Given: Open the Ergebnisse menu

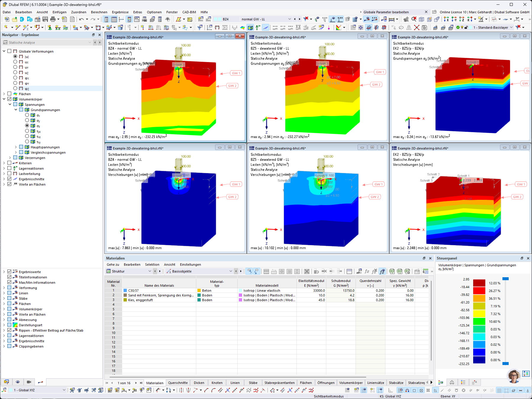Looking at the screenshot, I should (x=120, y=12).
